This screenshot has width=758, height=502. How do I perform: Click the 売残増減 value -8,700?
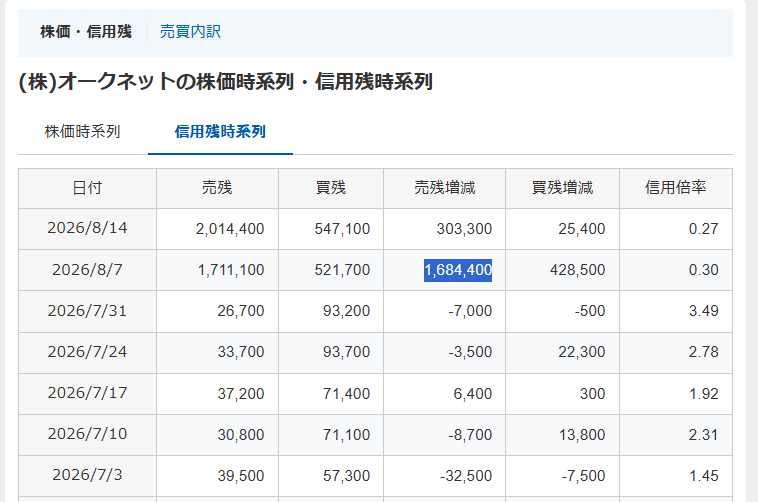pos(470,435)
